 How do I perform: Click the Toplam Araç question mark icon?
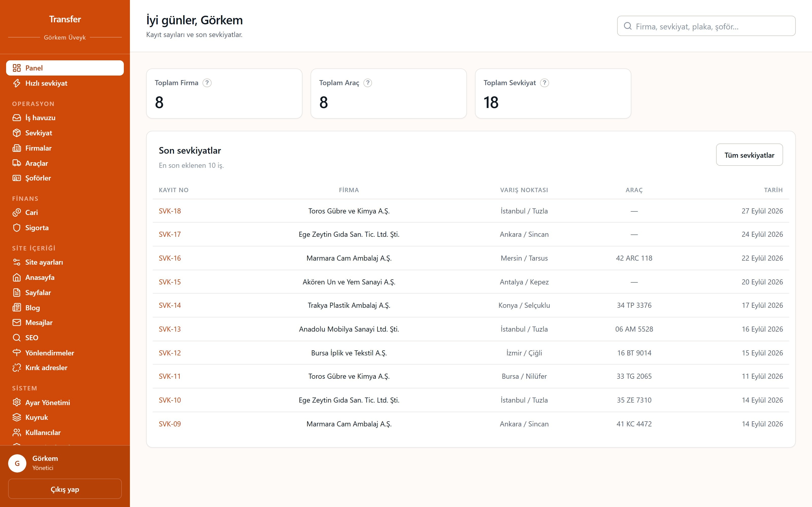(x=368, y=83)
